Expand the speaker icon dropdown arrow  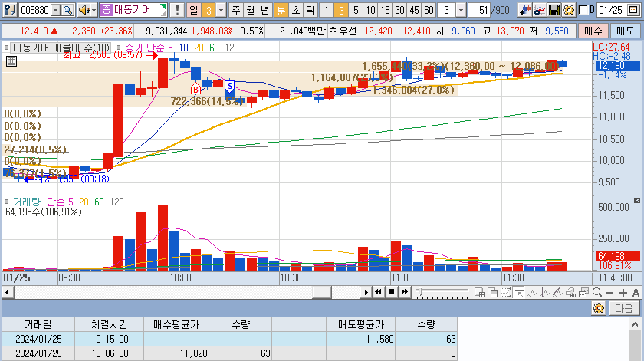pyautogui.click(x=94, y=10)
